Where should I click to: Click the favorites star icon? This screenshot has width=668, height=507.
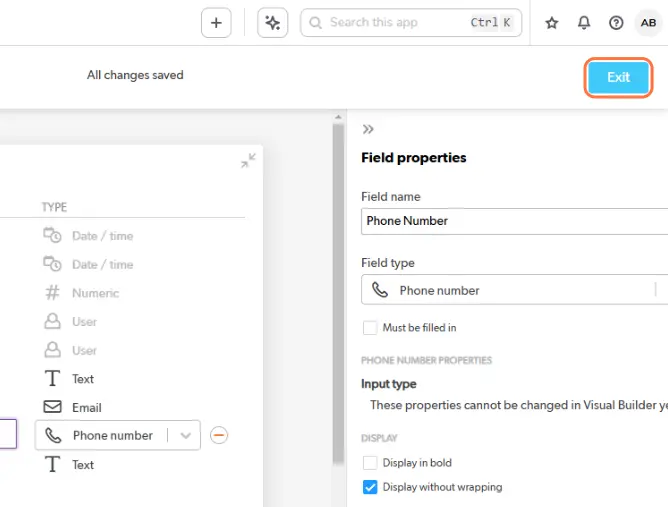[x=552, y=23]
